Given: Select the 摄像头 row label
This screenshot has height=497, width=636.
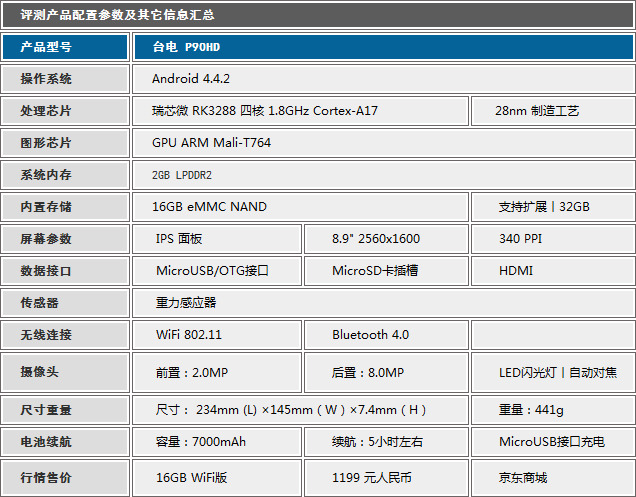Looking at the screenshot, I should pyautogui.click(x=65, y=372).
